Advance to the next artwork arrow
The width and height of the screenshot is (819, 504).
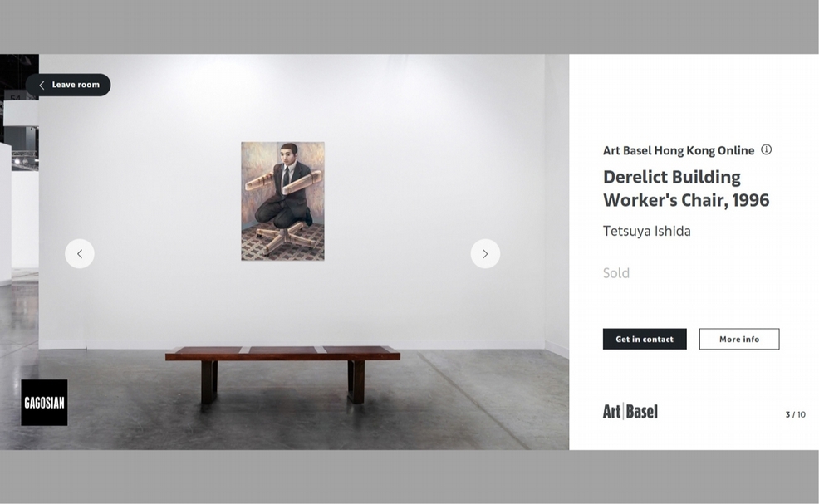[485, 254]
